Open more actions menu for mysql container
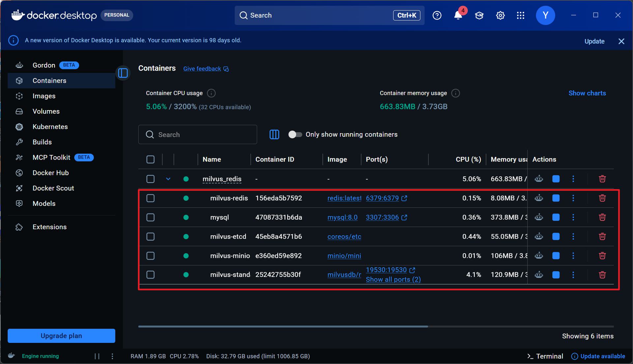Viewport: 633px width, 364px height. pyautogui.click(x=573, y=217)
